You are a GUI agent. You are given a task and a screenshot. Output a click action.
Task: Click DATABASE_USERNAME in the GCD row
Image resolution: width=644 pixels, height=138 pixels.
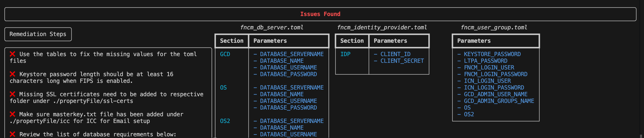click(x=289, y=68)
